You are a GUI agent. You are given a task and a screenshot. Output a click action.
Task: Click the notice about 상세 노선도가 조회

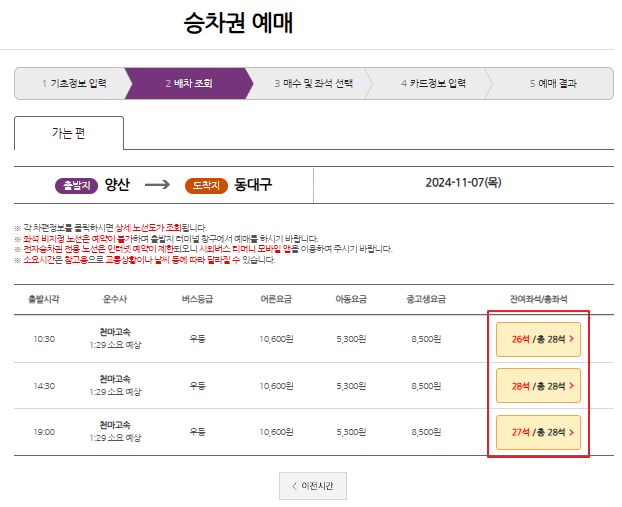click(111, 228)
